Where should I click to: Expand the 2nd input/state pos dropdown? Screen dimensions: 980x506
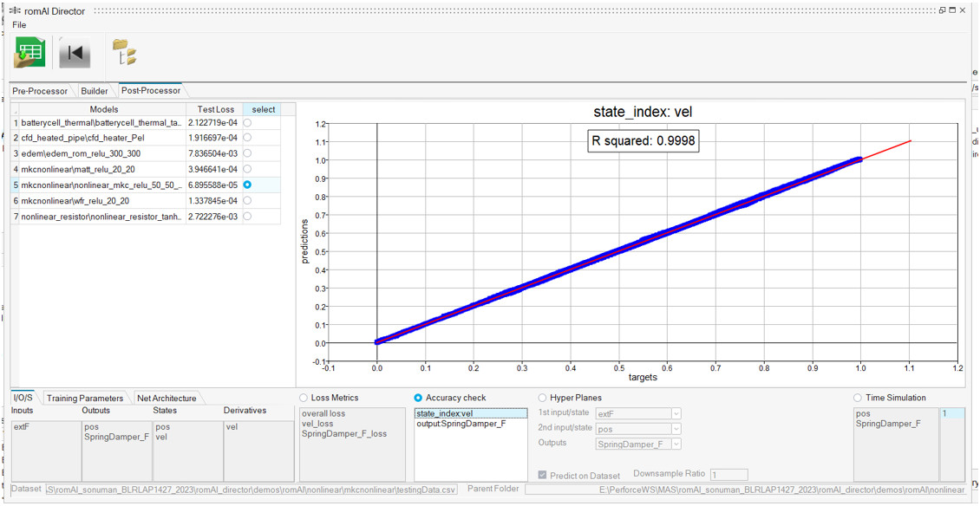point(638,429)
